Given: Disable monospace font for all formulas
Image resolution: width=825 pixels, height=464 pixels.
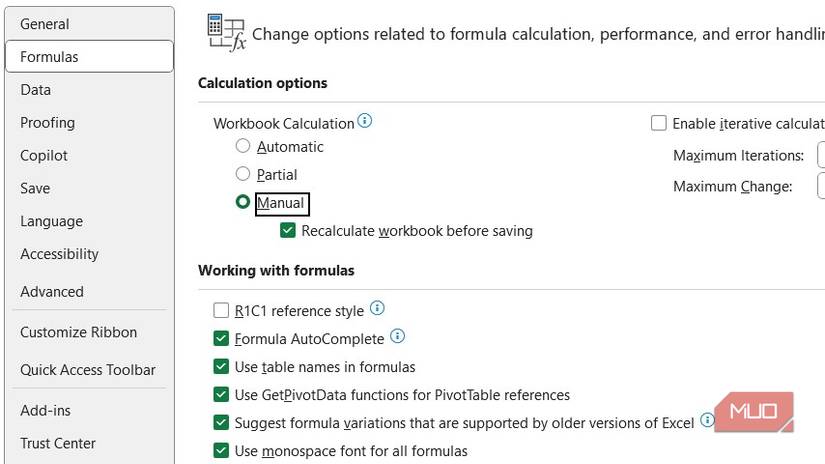Looking at the screenshot, I should 221,451.
